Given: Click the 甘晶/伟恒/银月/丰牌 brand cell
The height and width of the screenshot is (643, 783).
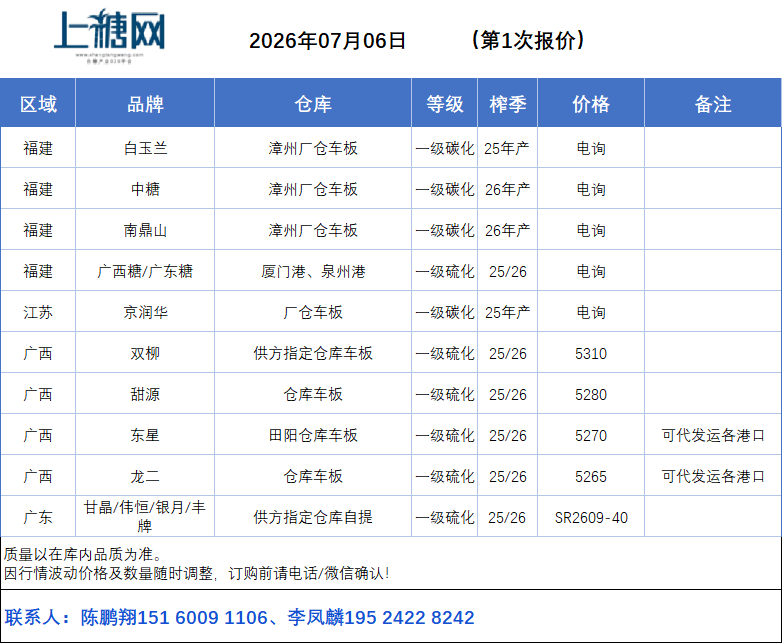Looking at the screenshot, I should (x=145, y=516).
